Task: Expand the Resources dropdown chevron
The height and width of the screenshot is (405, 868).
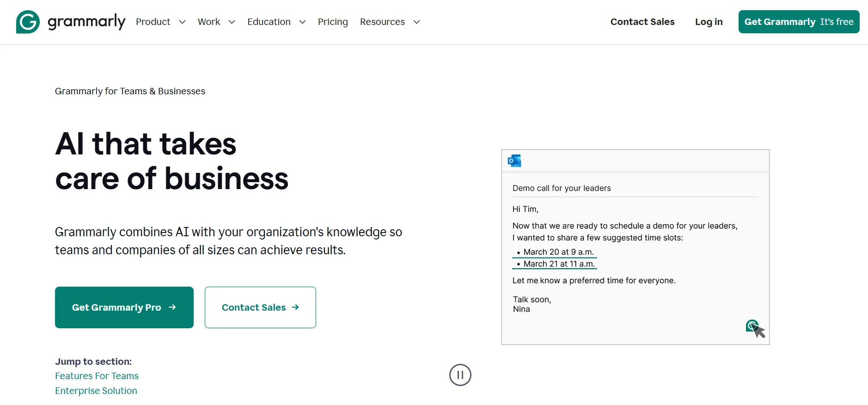Action: [416, 22]
